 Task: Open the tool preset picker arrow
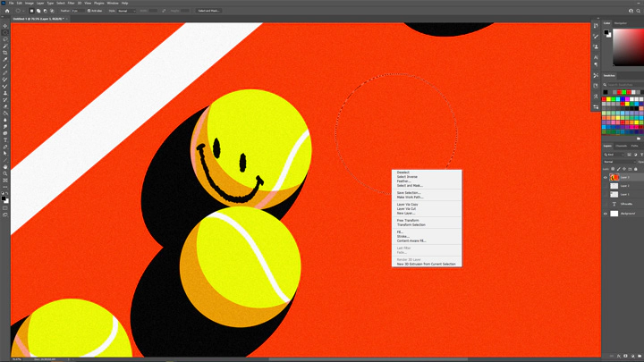pyautogui.click(x=23, y=11)
